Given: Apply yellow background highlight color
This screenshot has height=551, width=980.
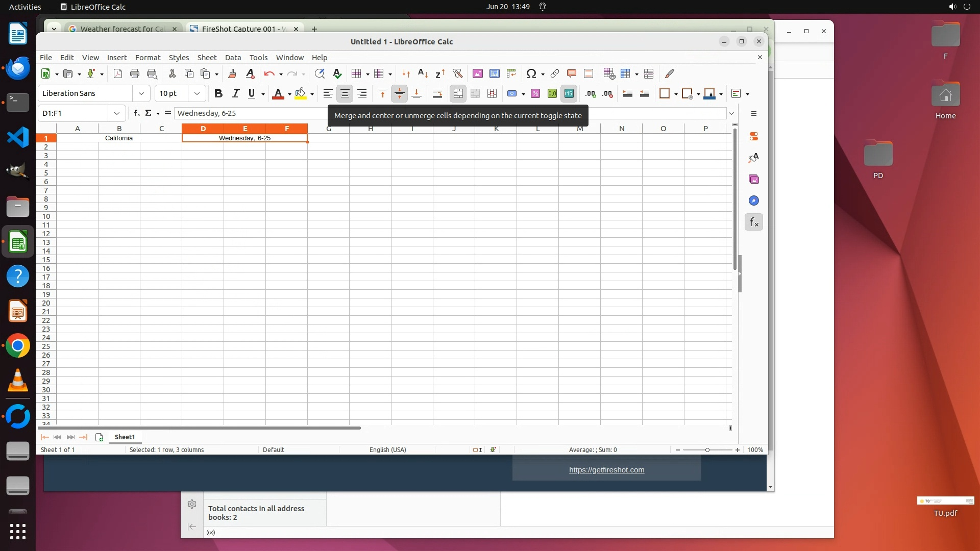Looking at the screenshot, I should (x=301, y=93).
